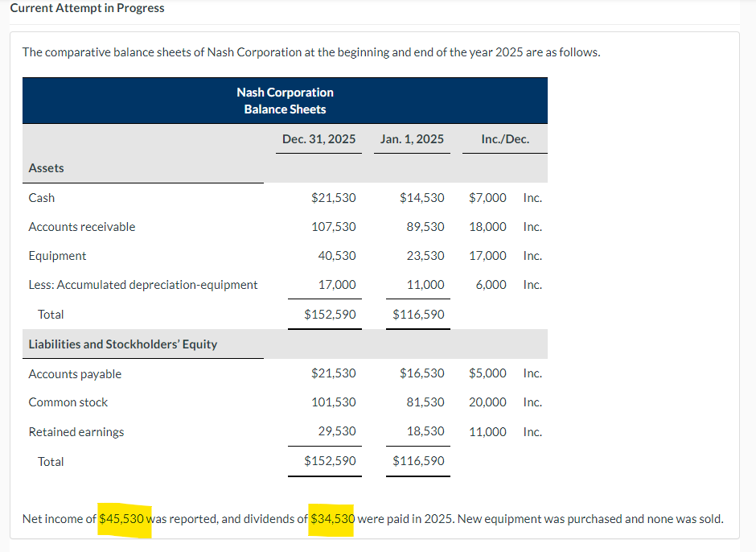
Task: Click the Jan. 1, 2025 column header
Action: coord(412,139)
